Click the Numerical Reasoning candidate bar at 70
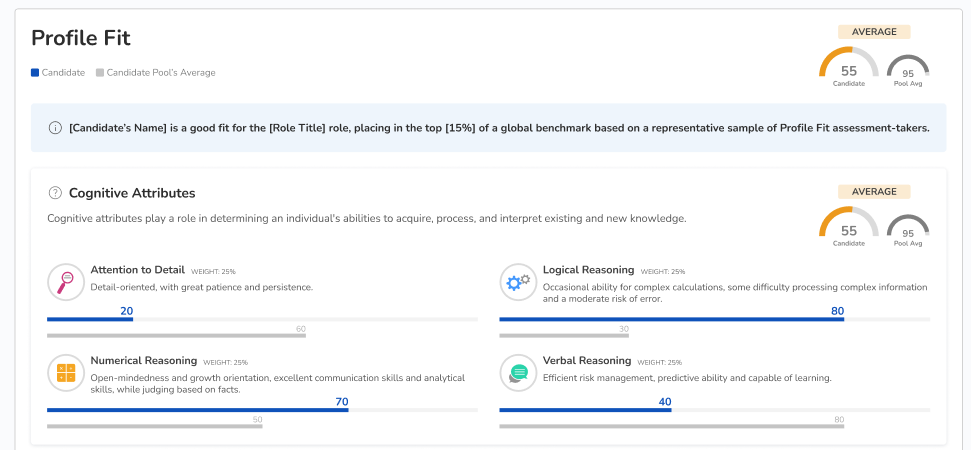 tap(197, 410)
